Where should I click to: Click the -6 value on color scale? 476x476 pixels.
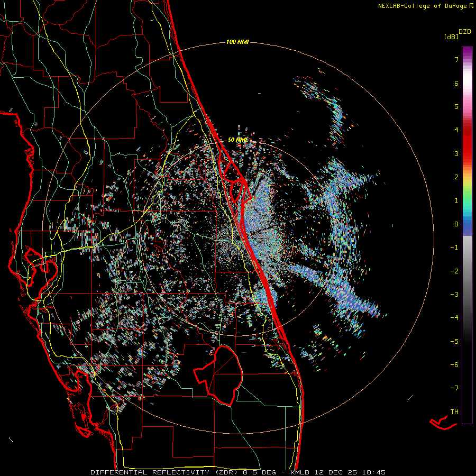click(x=454, y=365)
